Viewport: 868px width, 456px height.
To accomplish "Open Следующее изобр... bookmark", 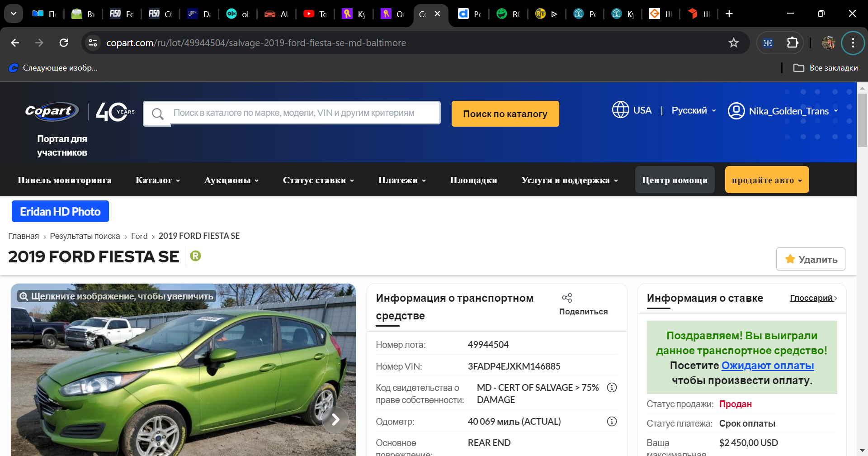I will pos(53,68).
